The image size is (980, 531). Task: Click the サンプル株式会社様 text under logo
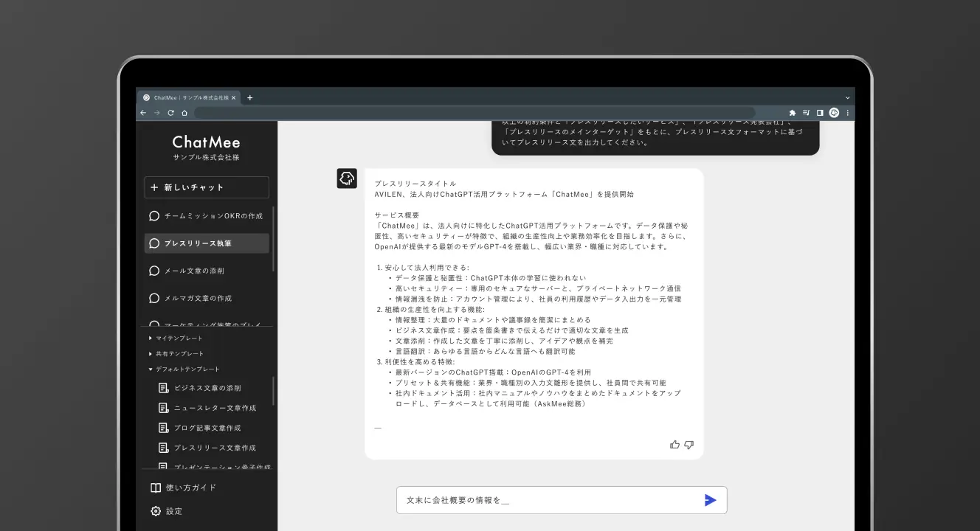[x=207, y=158]
